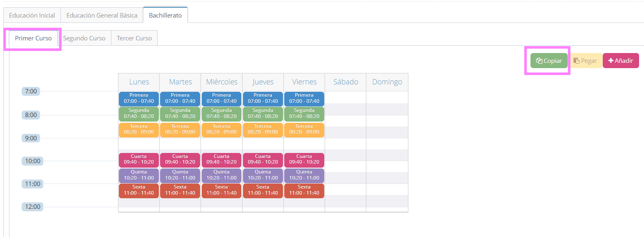Viewport: 644px width, 237px height.
Task: Click the Tercera period block on Miércoles
Action: click(x=221, y=130)
